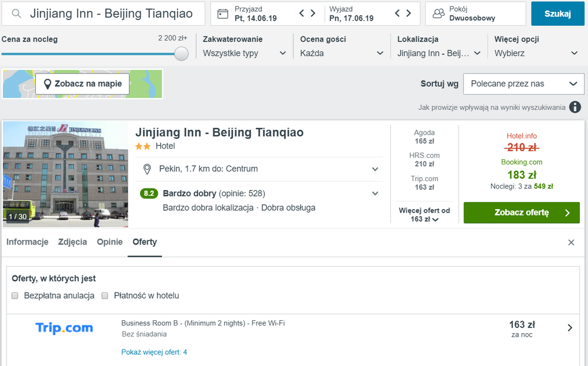
Task: Click the Zobacz ofertę button
Action: pos(522,213)
